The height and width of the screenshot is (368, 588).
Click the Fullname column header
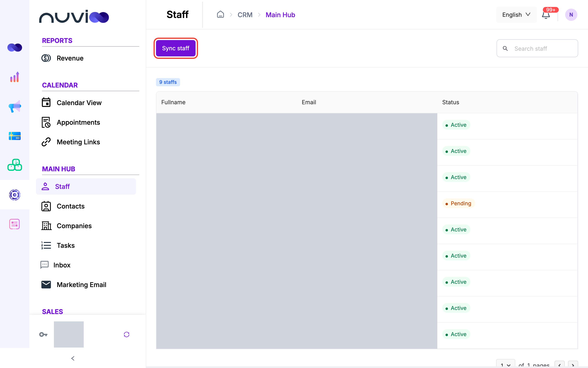(x=173, y=102)
